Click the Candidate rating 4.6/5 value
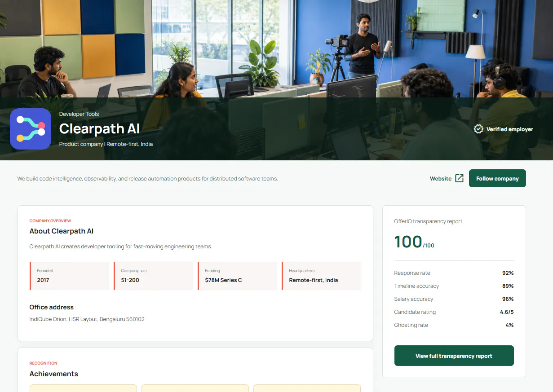 click(507, 312)
